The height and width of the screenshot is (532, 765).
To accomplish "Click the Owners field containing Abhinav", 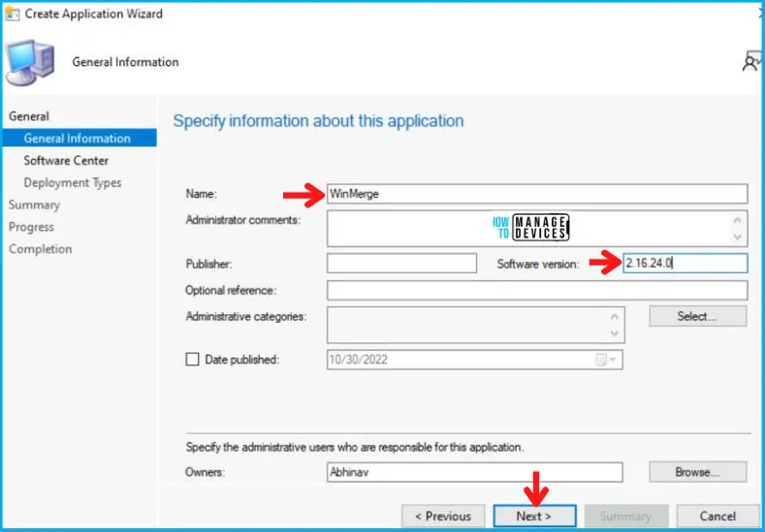I will point(475,472).
